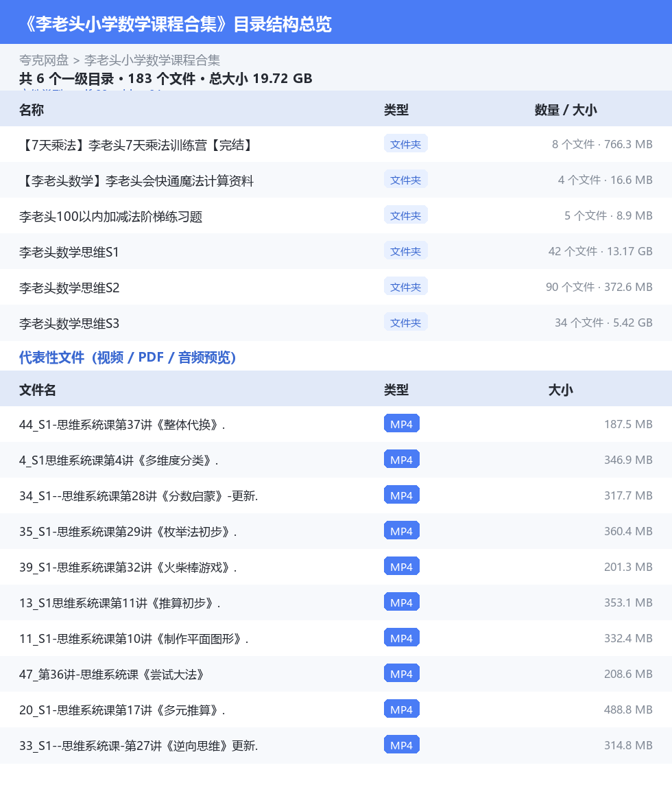Viewport: 672px width, 785px height.
Task: Click the 353.1 MB size value
Action: [629, 602]
